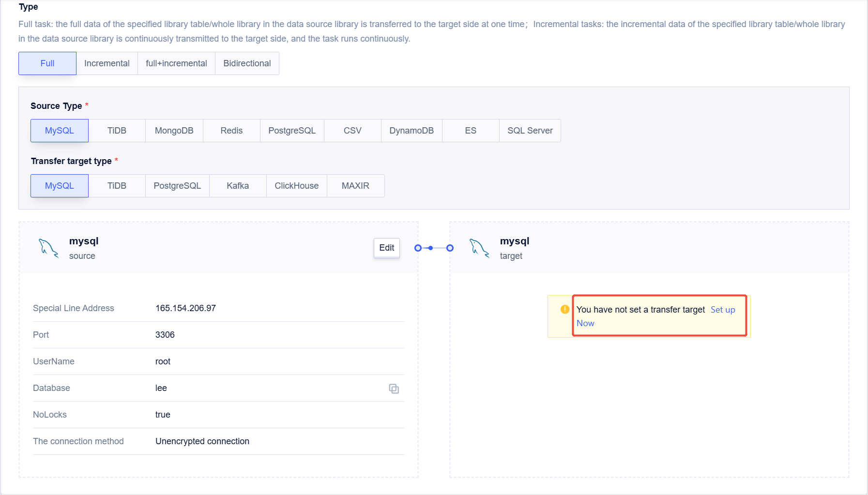The height and width of the screenshot is (495, 868).
Task: Choose full+incremental task type
Action: (176, 63)
